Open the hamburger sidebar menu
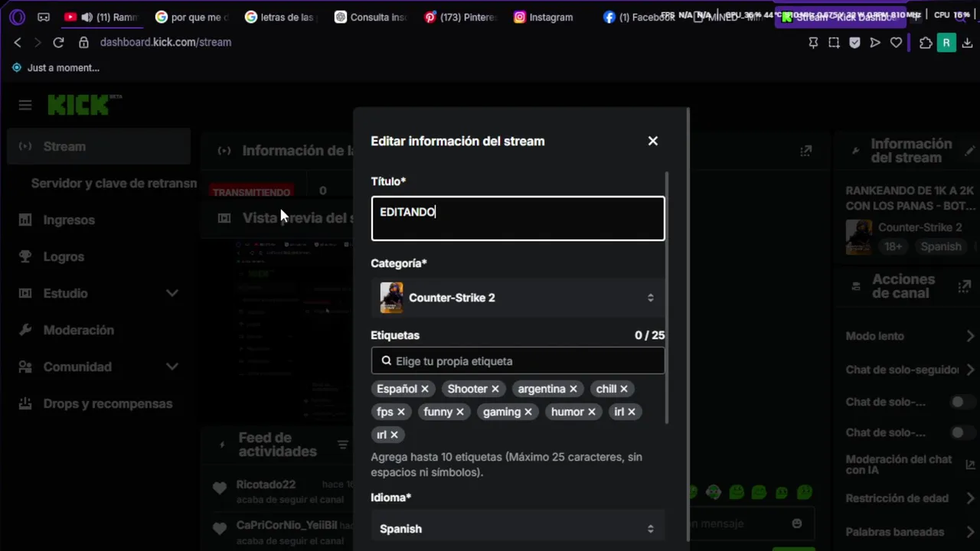 point(25,105)
